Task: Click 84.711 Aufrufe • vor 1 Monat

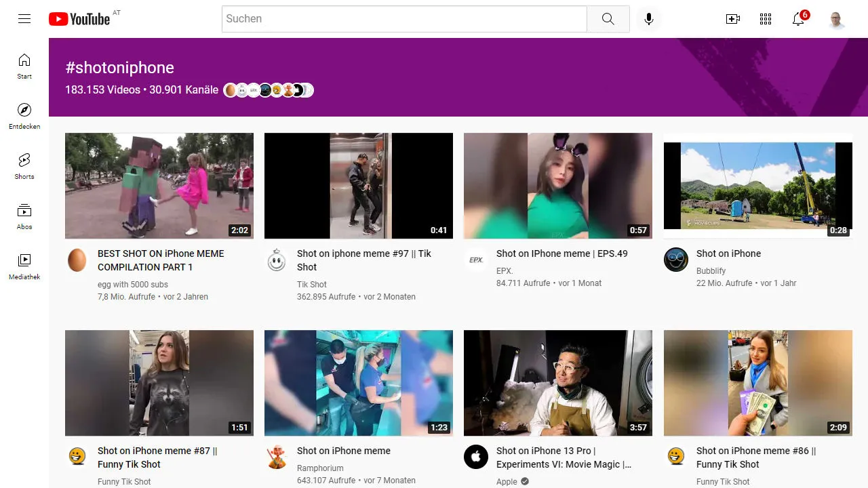Action: 549,283
